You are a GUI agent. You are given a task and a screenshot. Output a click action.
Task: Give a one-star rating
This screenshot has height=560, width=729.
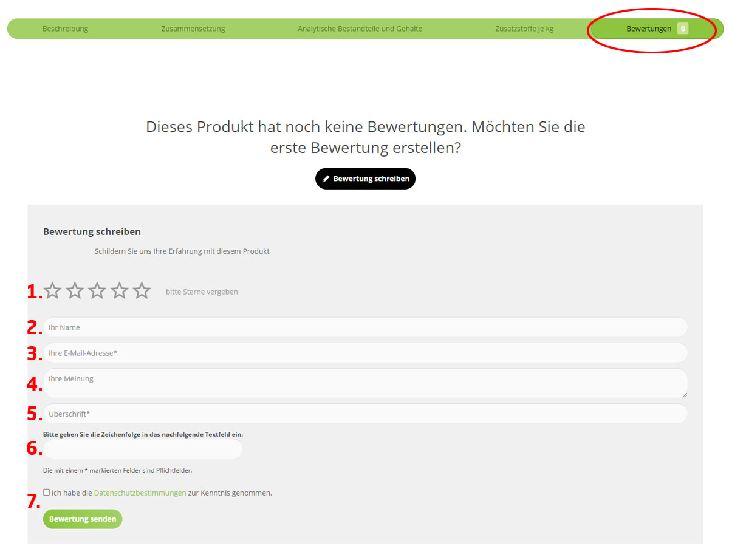tap(53, 291)
